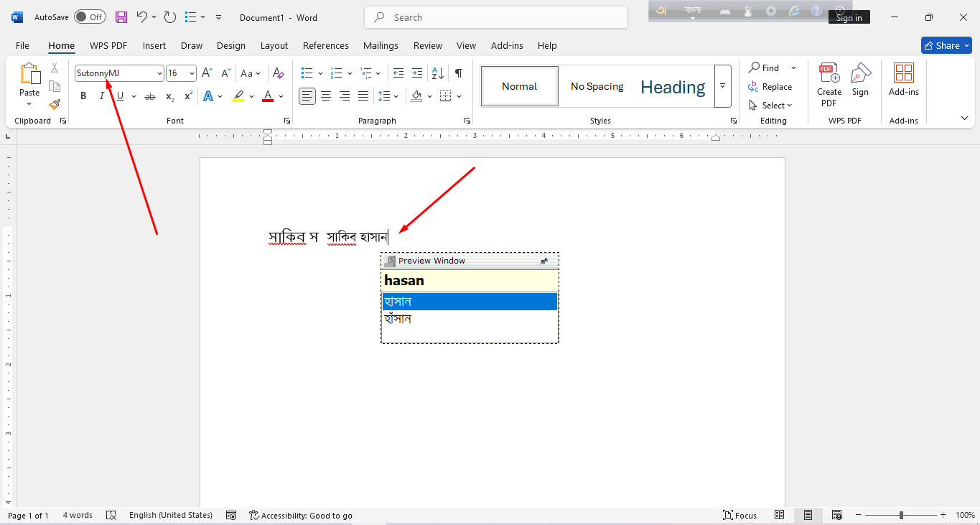Screen dimensions: 980x525
Task: Pin the Preview Window with pin icon
Action: pyautogui.click(x=543, y=261)
